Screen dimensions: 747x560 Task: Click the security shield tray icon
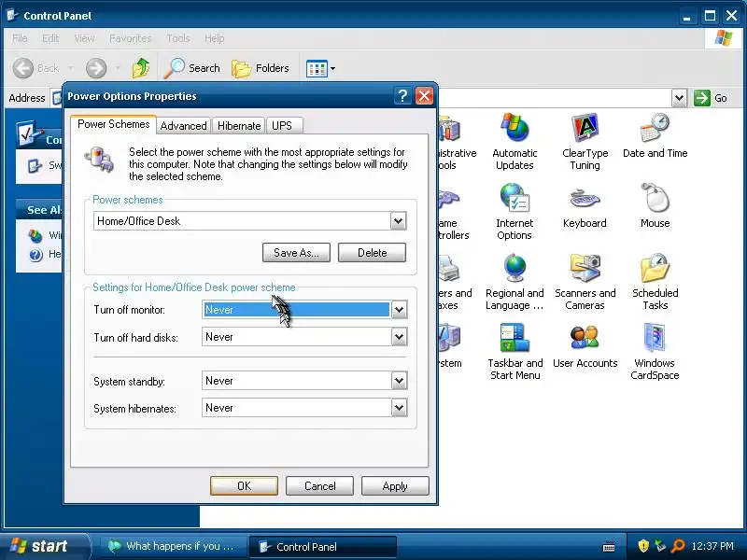click(643, 546)
